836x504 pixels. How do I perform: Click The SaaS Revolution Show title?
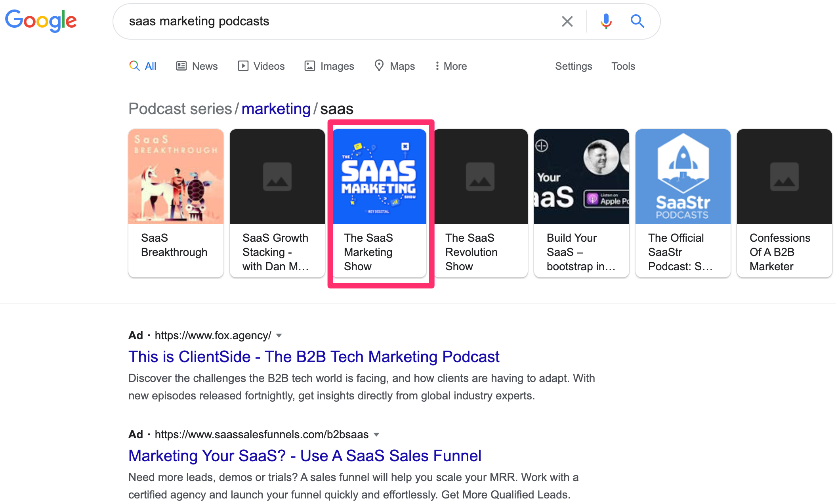[x=471, y=252]
